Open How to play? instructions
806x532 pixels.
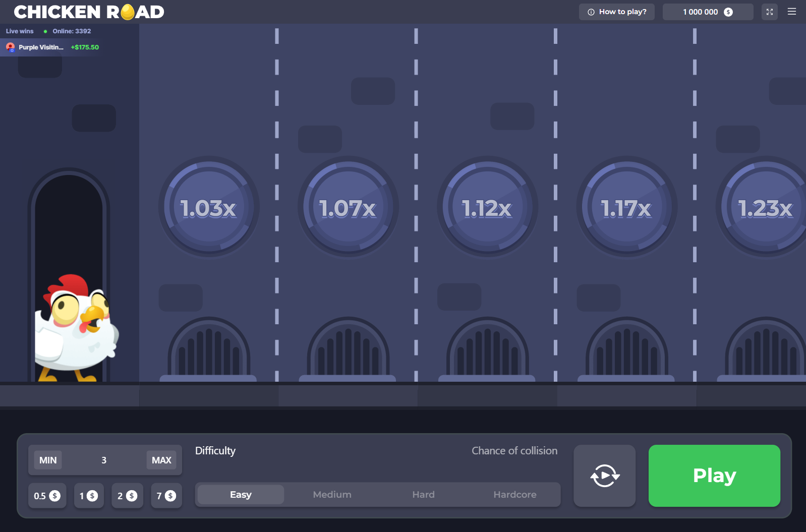point(616,12)
